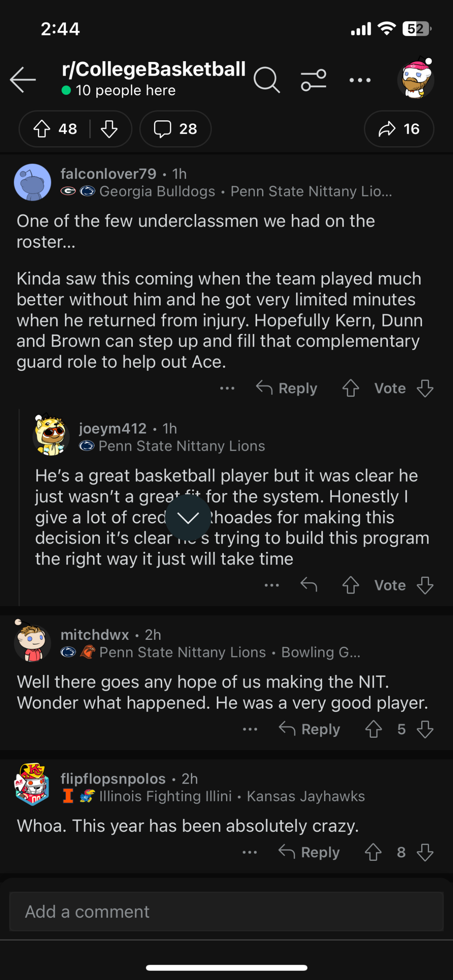Upvote the post with 48 points

42,129
